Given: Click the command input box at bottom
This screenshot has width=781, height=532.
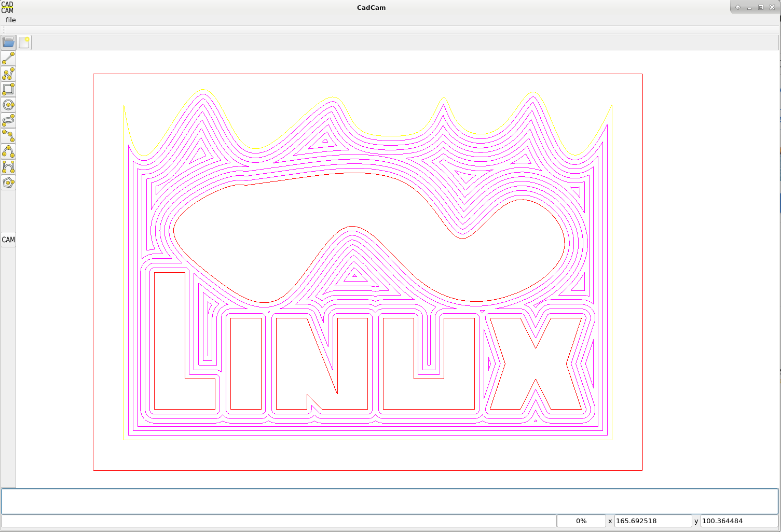Looking at the screenshot, I should tap(390, 501).
